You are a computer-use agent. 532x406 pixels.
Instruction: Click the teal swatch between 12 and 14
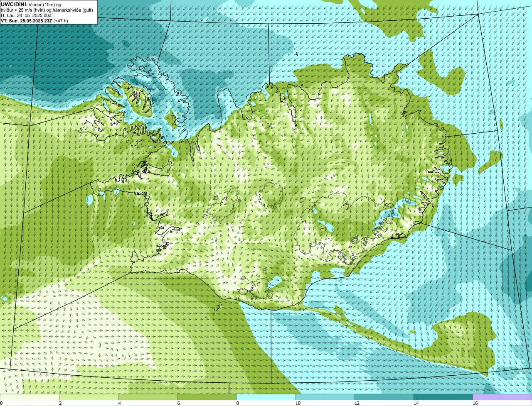pos(384,397)
